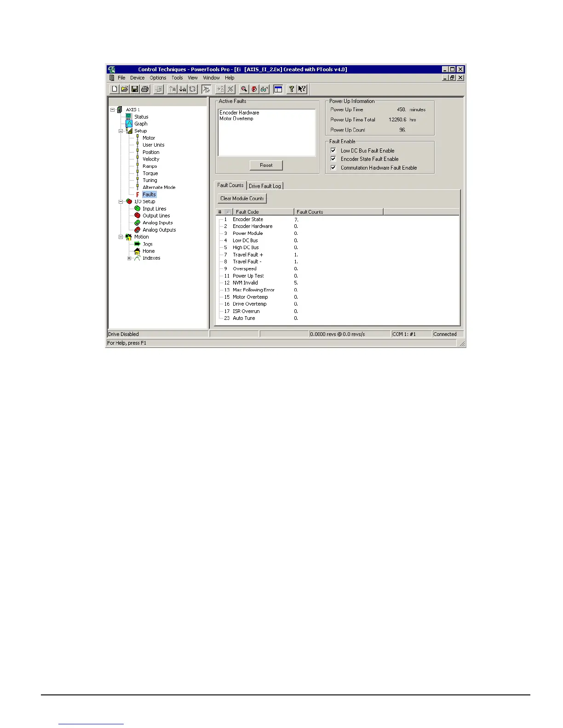The image size is (563, 728).
Task: Click the Upload to PC arrow icon
Action: (172, 89)
